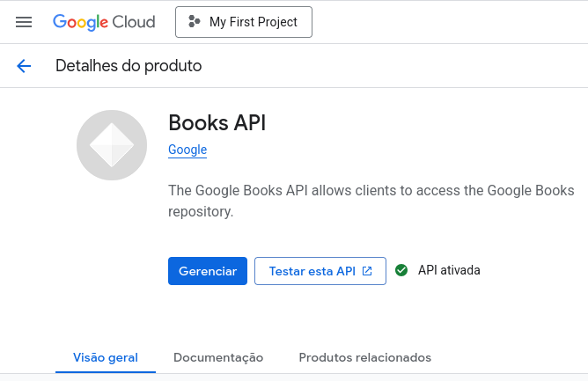Viewport: 588px width, 381px height.
Task: Click the Google Cloud logo
Action: [104, 22]
